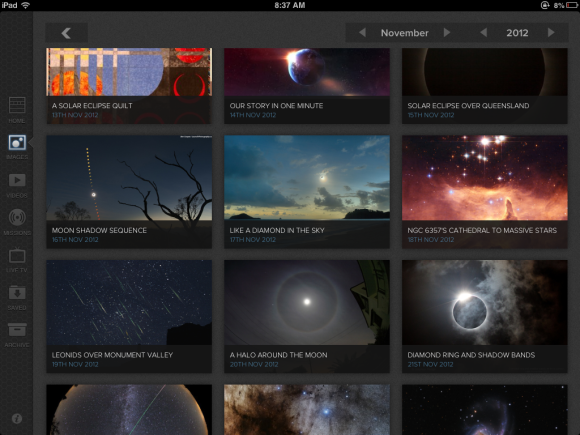Open the Home section icon
Image resolution: width=580 pixels, height=435 pixels.
pyautogui.click(x=17, y=105)
